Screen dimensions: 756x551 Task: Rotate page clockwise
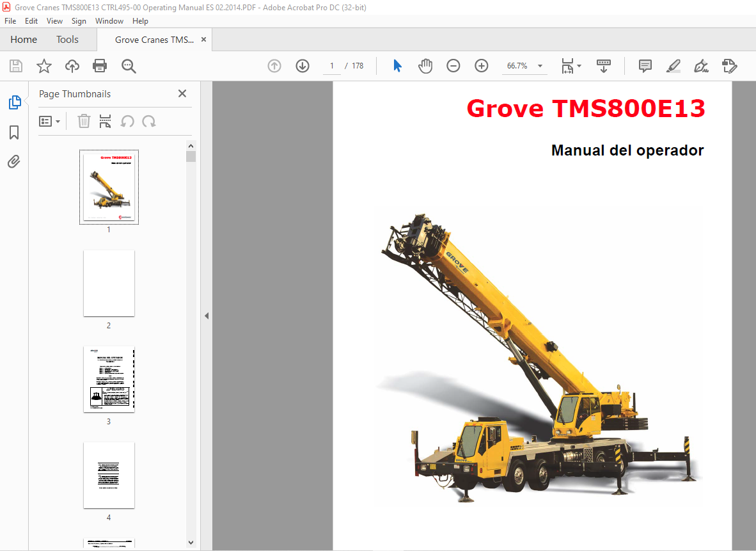coord(149,121)
